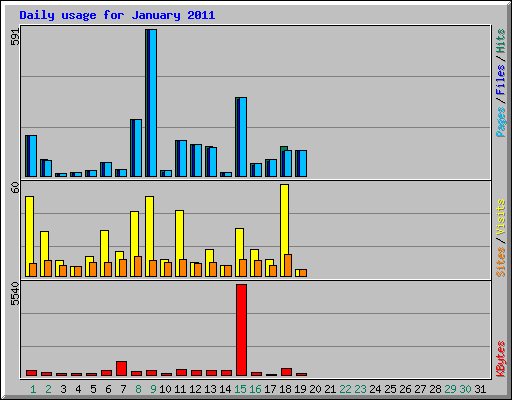Image resolution: width=512 pixels, height=400 pixels.
Task: Click day label 1 on the x-axis
Action: click(33, 389)
